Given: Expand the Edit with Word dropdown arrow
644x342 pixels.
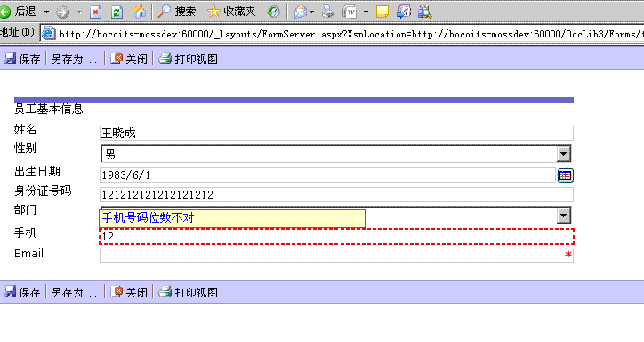Looking at the screenshot, I should [x=366, y=12].
